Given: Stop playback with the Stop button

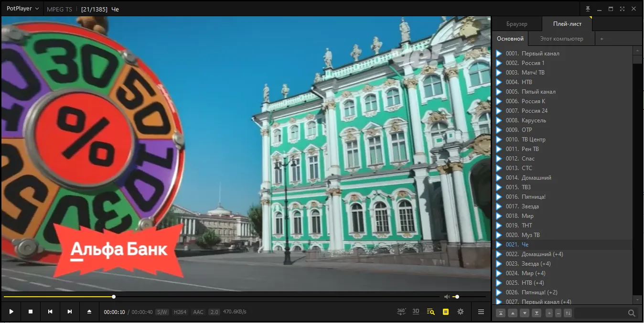Looking at the screenshot, I should (31, 312).
